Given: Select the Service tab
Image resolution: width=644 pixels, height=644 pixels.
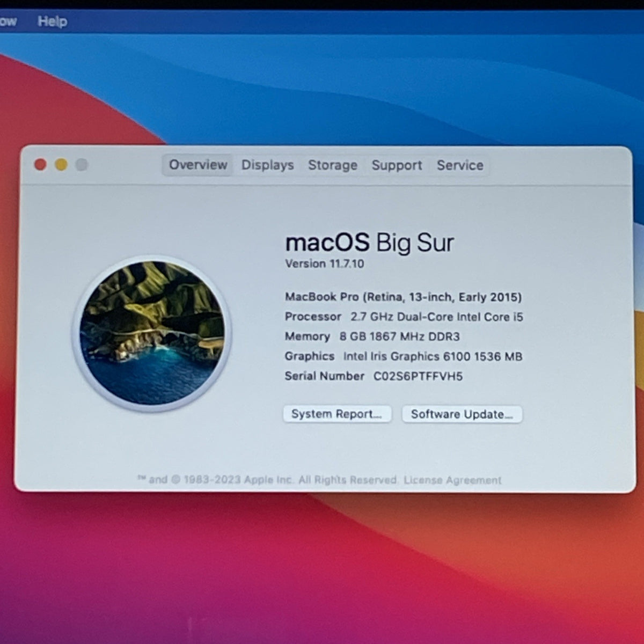Looking at the screenshot, I should 460,165.
